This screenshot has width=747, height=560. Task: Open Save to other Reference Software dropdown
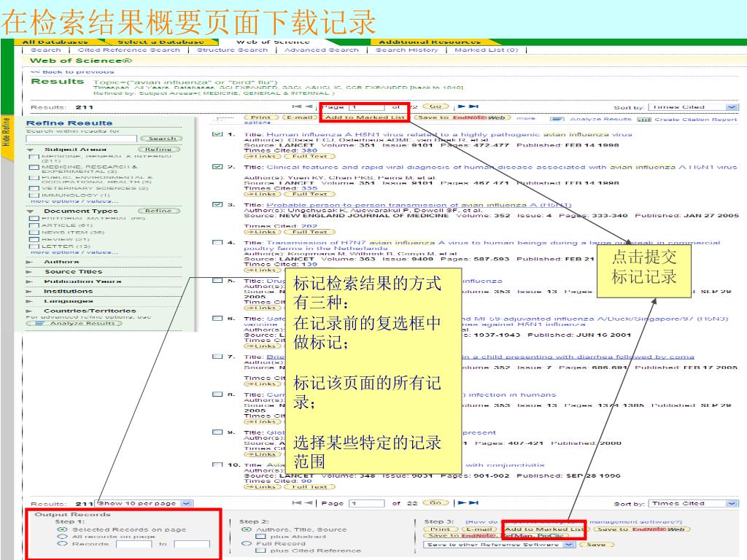pos(499,544)
